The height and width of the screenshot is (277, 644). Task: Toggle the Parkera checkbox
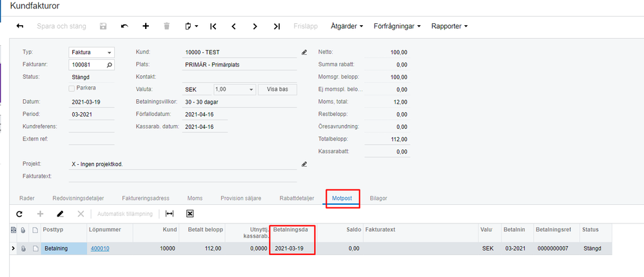tap(72, 88)
